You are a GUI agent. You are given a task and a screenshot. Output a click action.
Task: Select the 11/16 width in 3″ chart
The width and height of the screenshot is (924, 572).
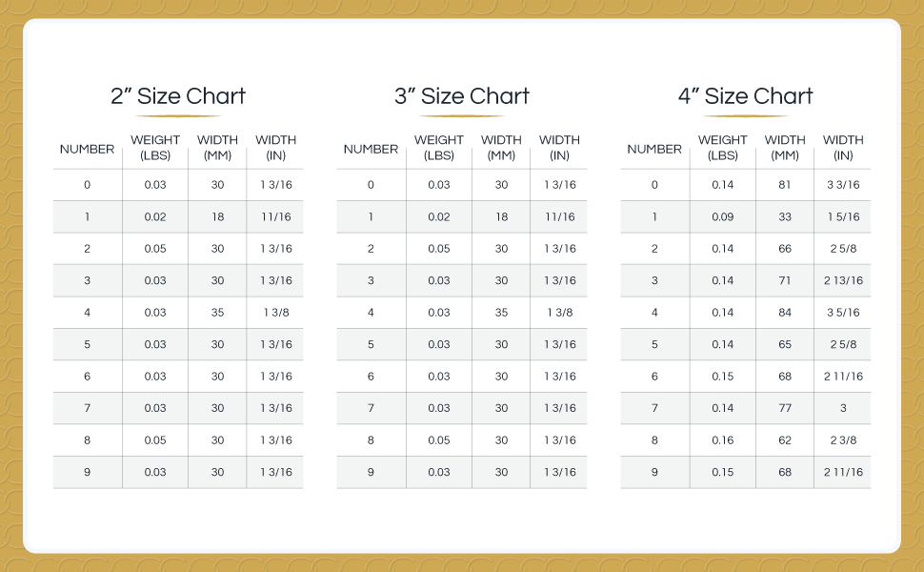pos(560,217)
